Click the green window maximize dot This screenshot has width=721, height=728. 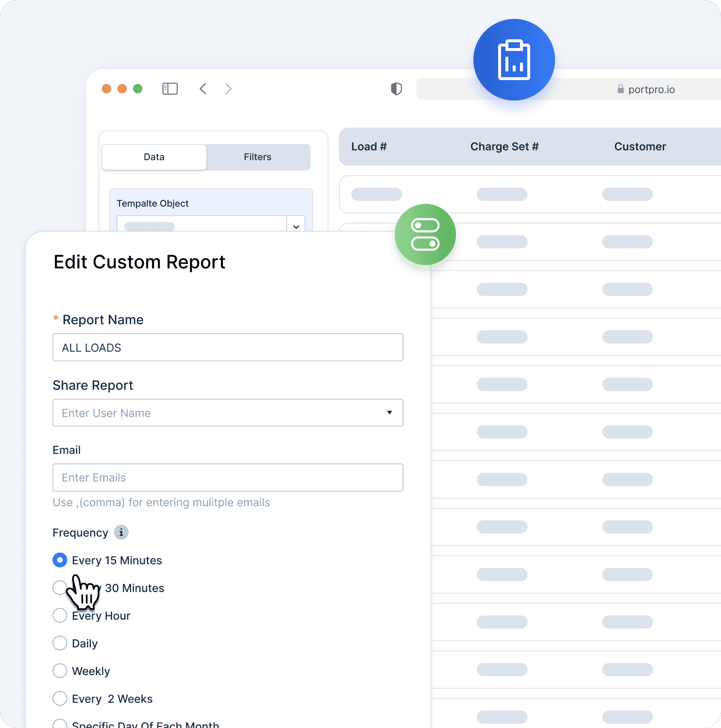(138, 89)
